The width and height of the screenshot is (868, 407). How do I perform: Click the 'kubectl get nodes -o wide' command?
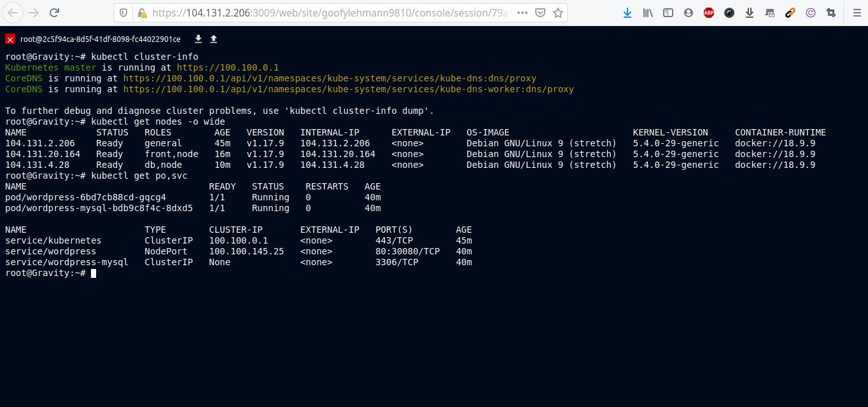(x=158, y=121)
